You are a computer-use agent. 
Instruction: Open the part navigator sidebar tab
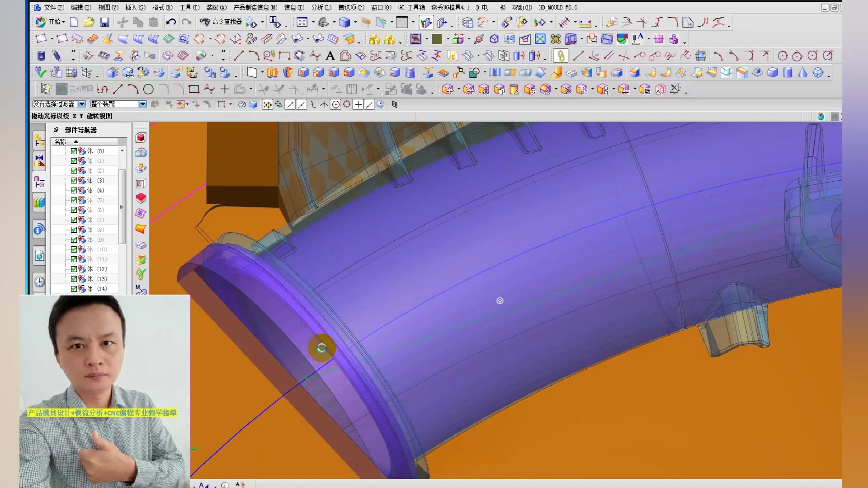coord(39,182)
